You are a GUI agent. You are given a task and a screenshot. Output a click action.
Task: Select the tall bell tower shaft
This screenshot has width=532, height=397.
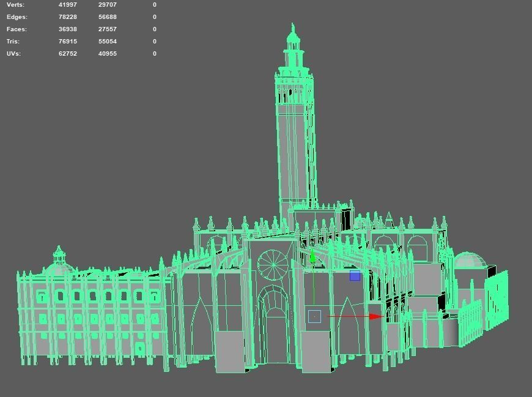(x=295, y=156)
